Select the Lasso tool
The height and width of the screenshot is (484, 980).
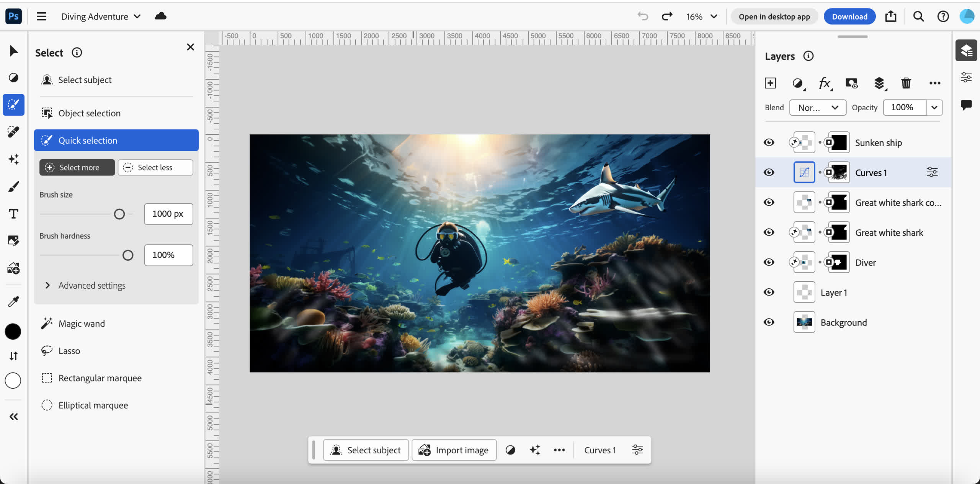click(x=69, y=350)
